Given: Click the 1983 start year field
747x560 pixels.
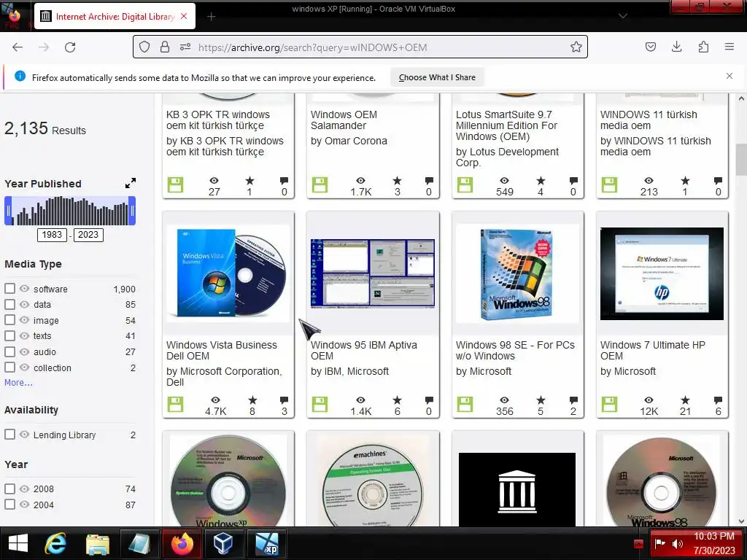Looking at the screenshot, I should [52, 235].
